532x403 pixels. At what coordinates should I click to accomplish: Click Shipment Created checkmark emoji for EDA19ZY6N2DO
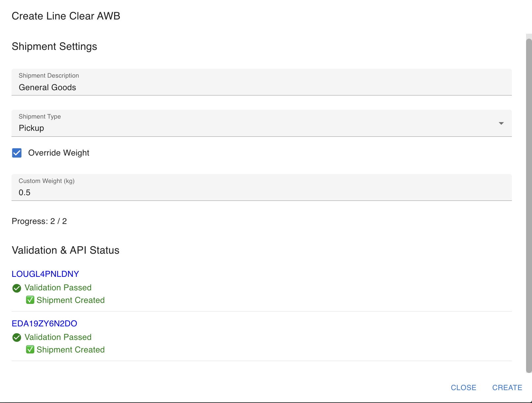[x=30, y=349]
